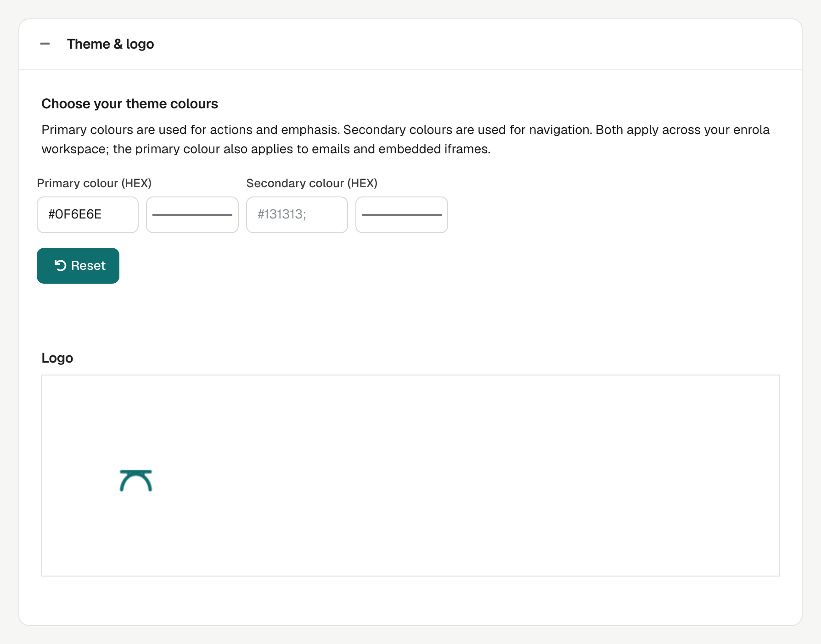
Task: Click the Reset button
Action: tap(78, 266)
